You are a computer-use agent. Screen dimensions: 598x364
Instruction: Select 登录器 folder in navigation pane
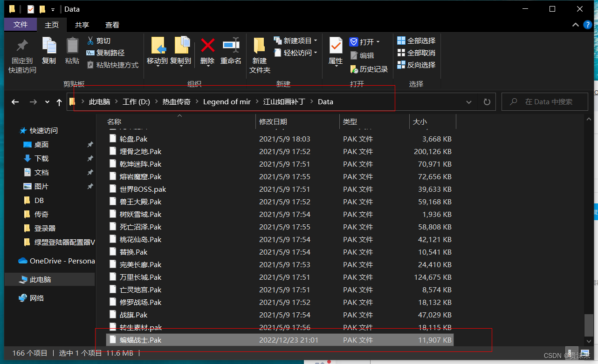tap(45, 229)
